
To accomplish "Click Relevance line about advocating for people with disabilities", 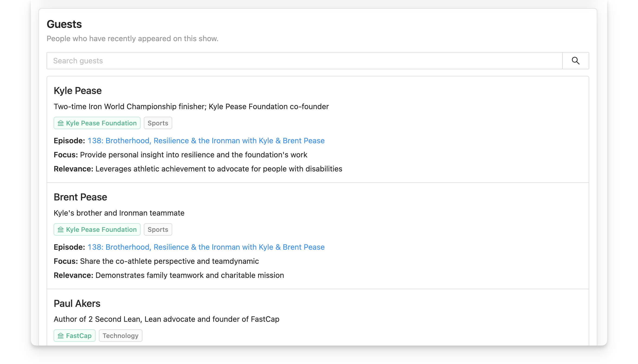I will click(198, 169).
